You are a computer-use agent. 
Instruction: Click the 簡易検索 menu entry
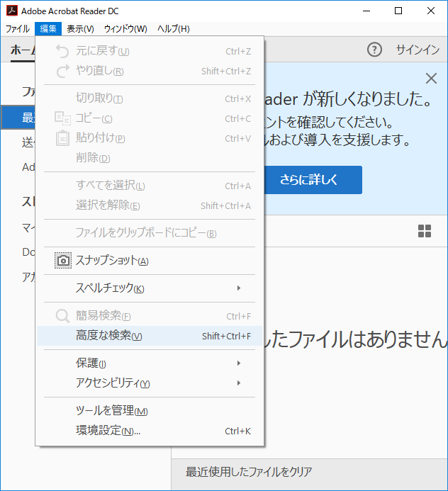coord(150,316)
